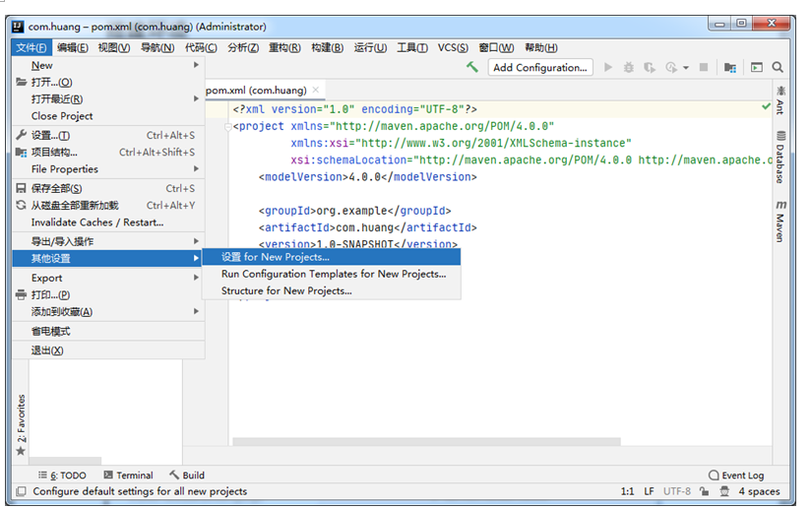812x509 pixels.
Task: Open the Maven tool window
Action: [781, 222]
